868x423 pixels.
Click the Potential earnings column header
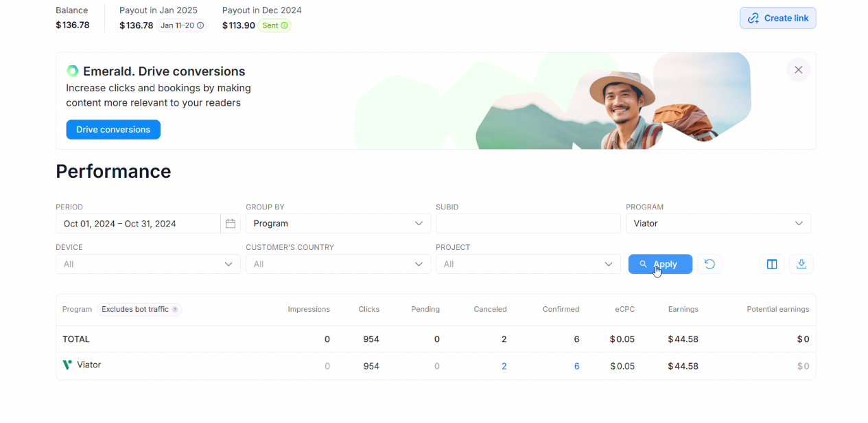pyautogui.click(x=778, y=310)
